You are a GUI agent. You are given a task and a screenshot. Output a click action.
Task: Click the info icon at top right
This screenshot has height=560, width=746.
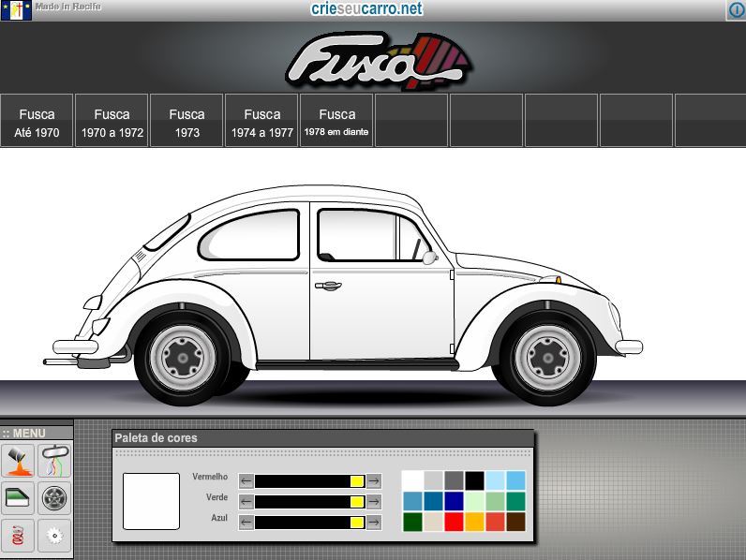coord(736,10)
